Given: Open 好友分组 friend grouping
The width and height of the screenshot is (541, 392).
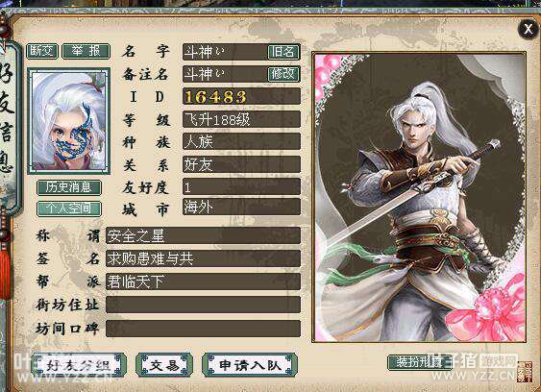Looking at the screenshot, I should tap(79, 365).
